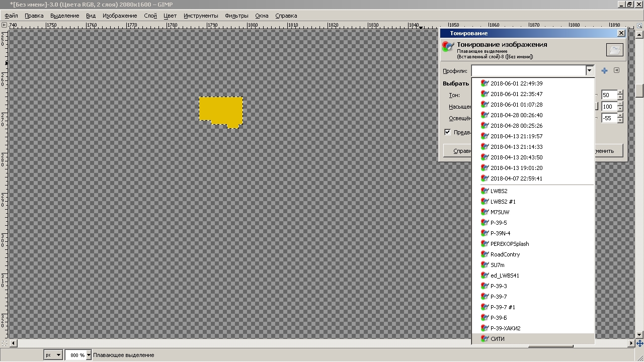
Task: Open the px unit dropdown in status bar
Action: tap(53, 355)
